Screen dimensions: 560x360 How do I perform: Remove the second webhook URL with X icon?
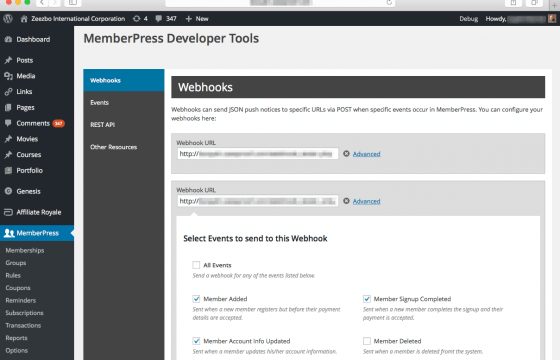(346, 201)
